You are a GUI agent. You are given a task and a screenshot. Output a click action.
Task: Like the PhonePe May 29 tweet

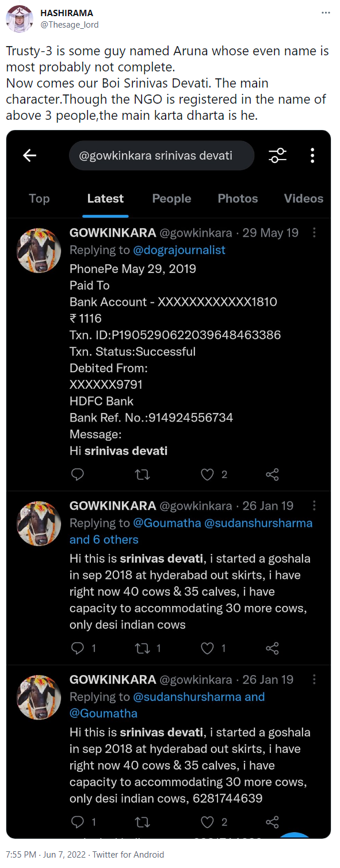[207, 475]
